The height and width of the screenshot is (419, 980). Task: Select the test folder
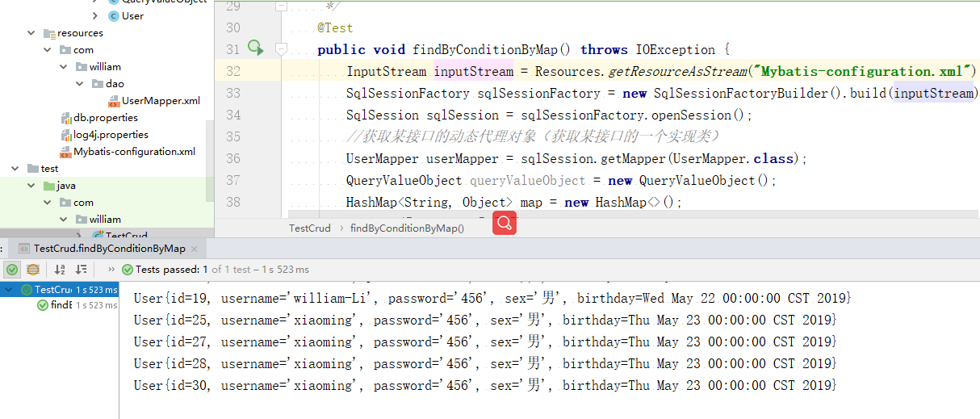49,169
